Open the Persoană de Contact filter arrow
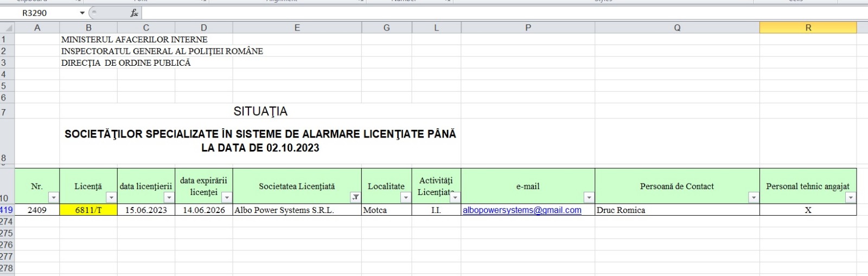The image size is (868, 276). tap(753, 198)
